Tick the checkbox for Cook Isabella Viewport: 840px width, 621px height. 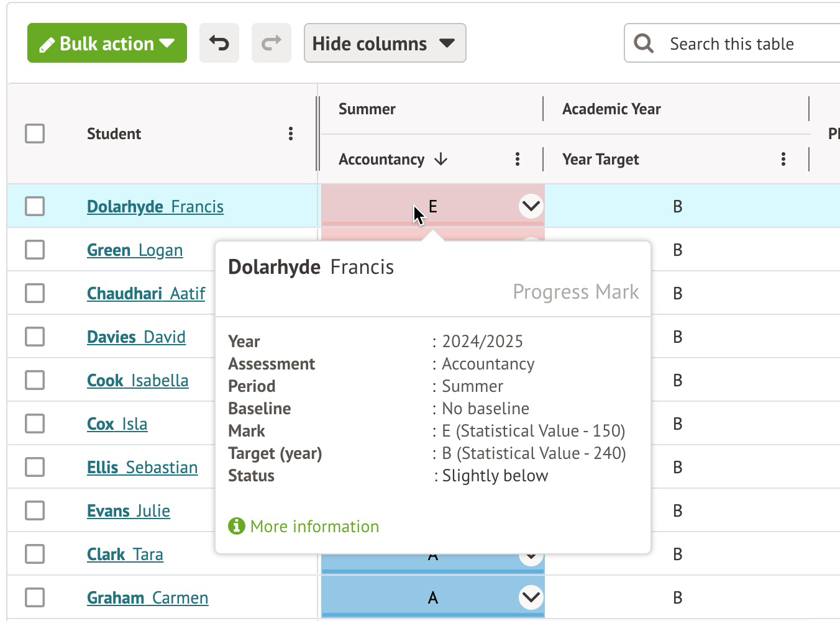35,380
